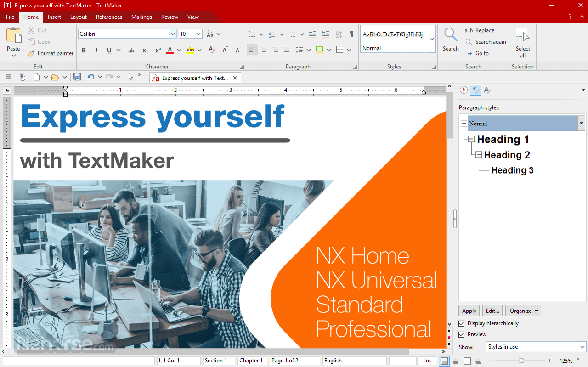Justify the paragraph
The image size is (588, 367).
[x=287, y=50]
